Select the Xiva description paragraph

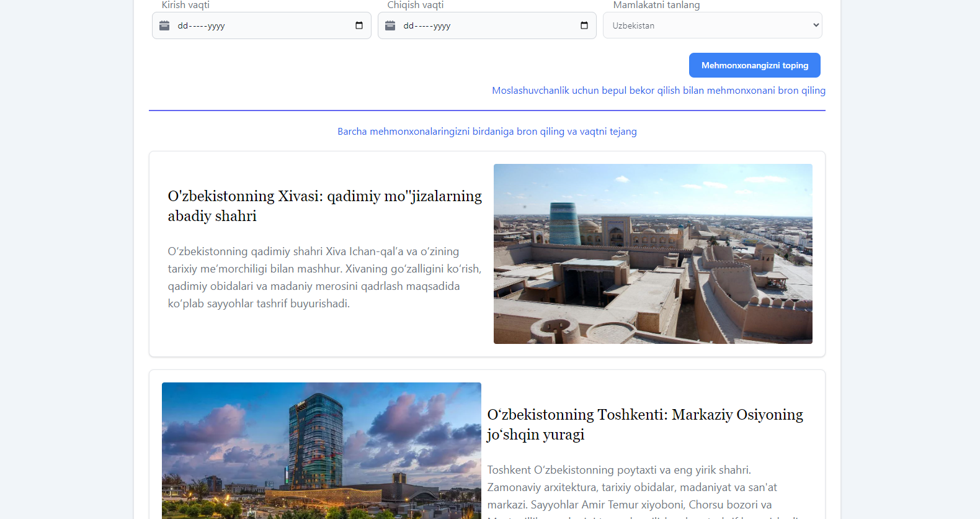325,278
